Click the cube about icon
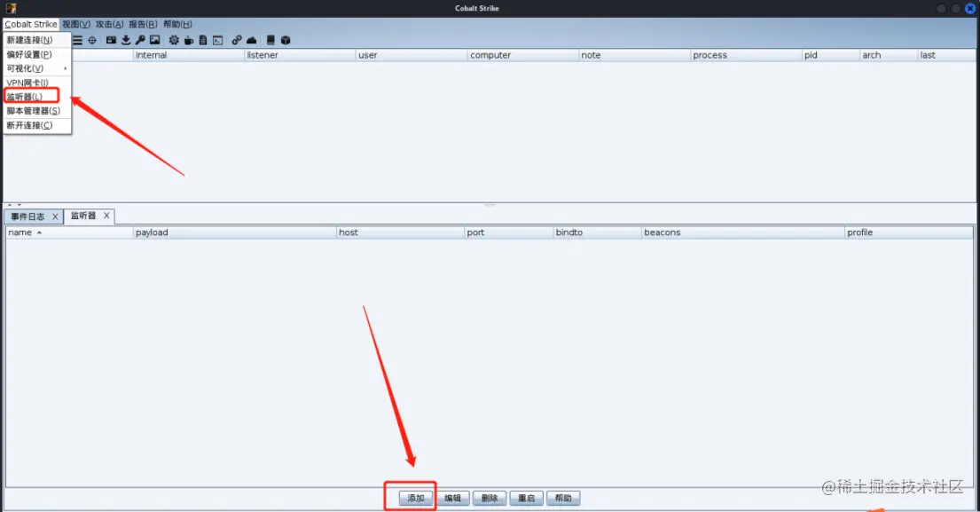 point(286,40)
